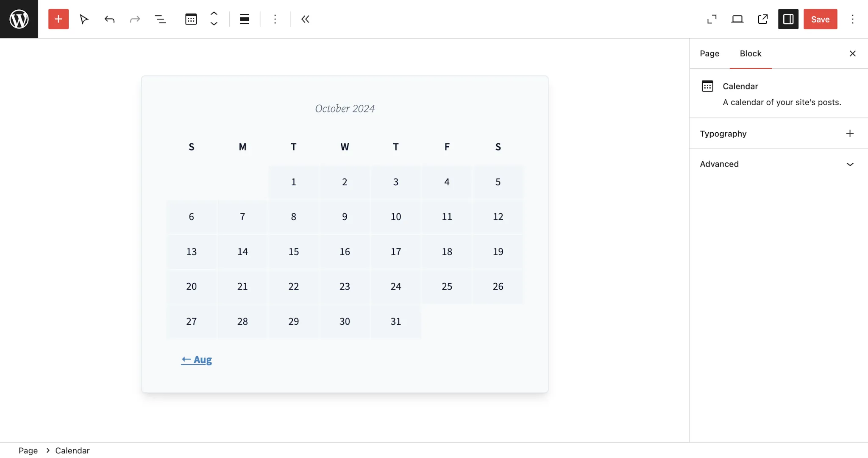This screenshot has height=458, width=868.
Task: Open block options three-dot menu in toolbar
Action: [x=275, y=19]
